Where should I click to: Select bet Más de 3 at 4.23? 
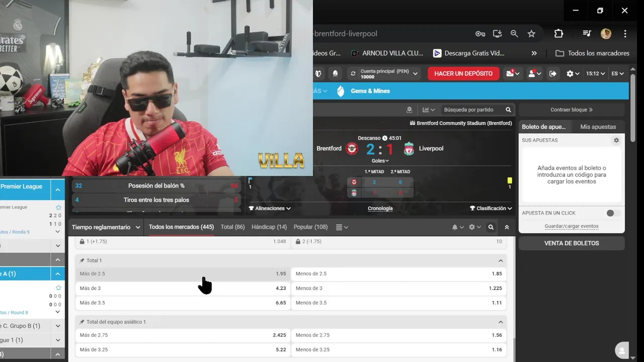pyautogui.click(x=183, y=289)
